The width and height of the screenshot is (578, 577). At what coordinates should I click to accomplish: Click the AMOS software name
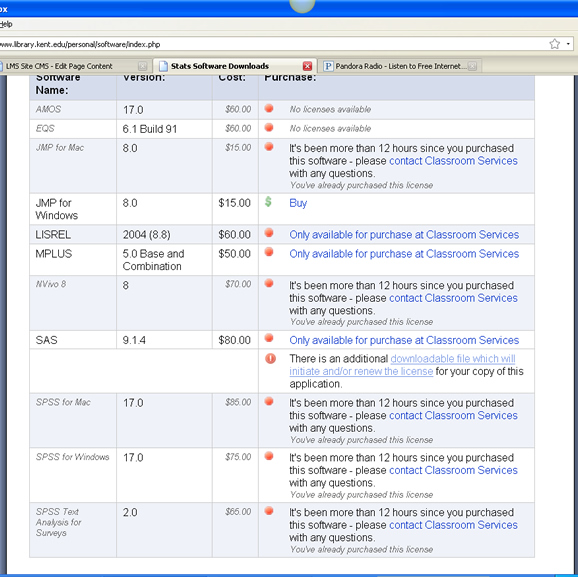tap(48, 110)
